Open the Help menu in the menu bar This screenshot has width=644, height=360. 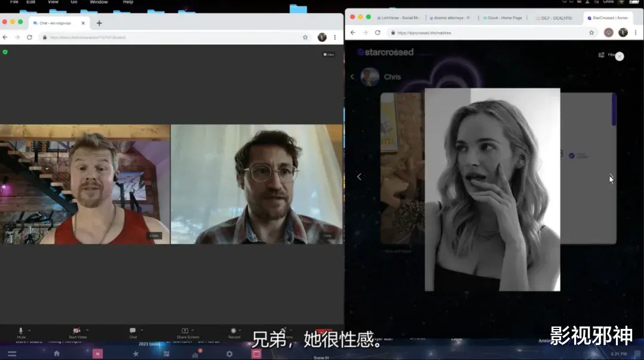pos(128,2)
